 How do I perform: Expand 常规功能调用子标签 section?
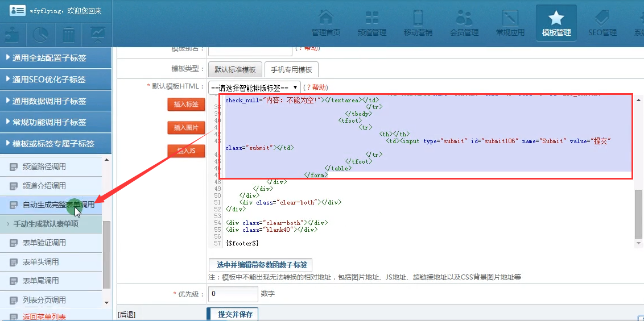coord(56,122)
